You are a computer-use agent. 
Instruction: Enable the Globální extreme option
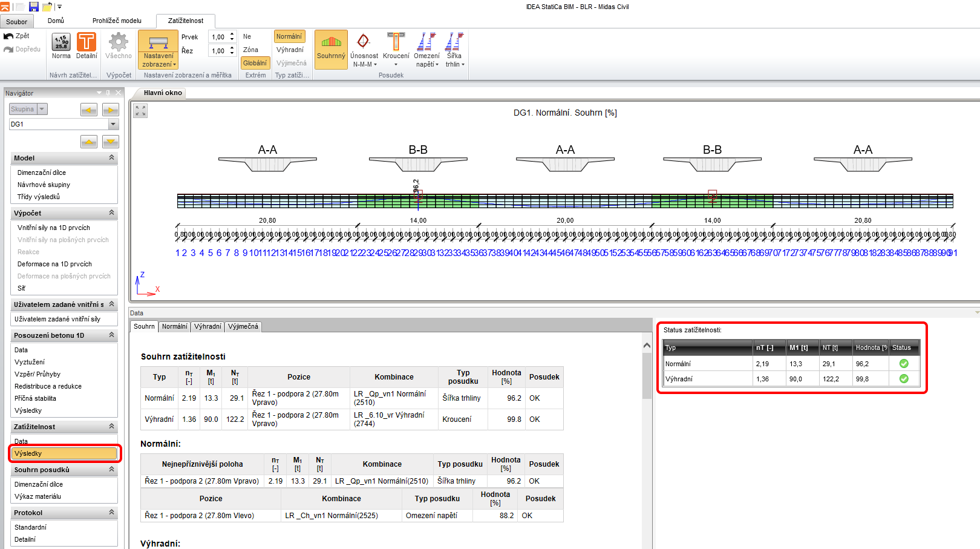pyautogui.click(x=255, y=63)
